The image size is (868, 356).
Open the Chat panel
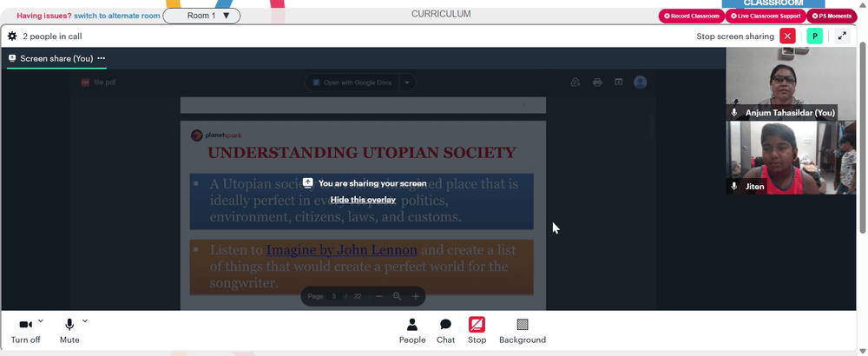(x=445, y=331)
